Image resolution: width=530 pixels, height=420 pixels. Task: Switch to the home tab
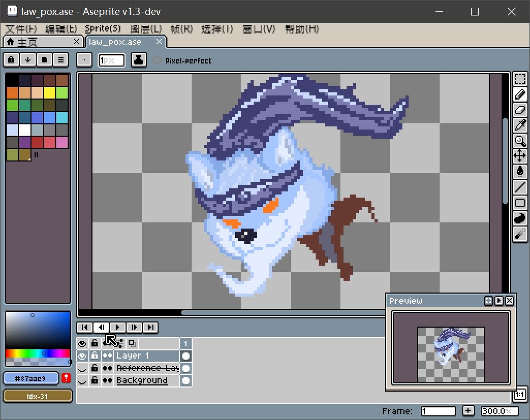click(x=42, y=42)
